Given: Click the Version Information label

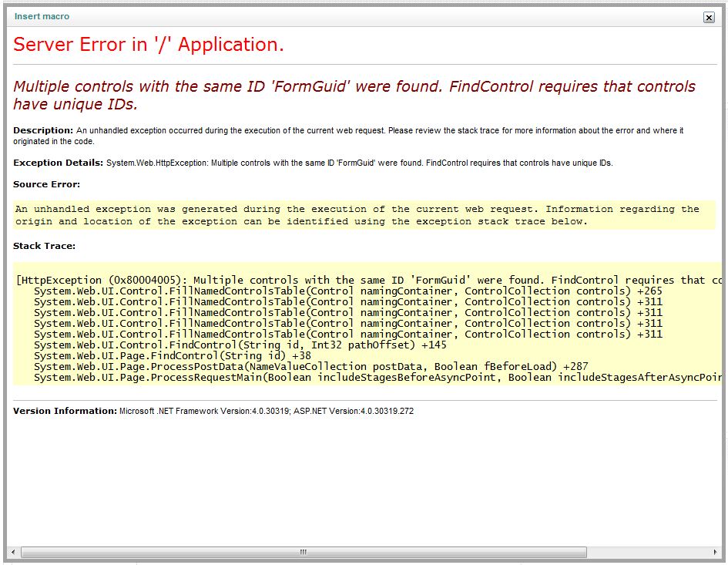Looking at the screenshot, I should [x=65, y=411].
